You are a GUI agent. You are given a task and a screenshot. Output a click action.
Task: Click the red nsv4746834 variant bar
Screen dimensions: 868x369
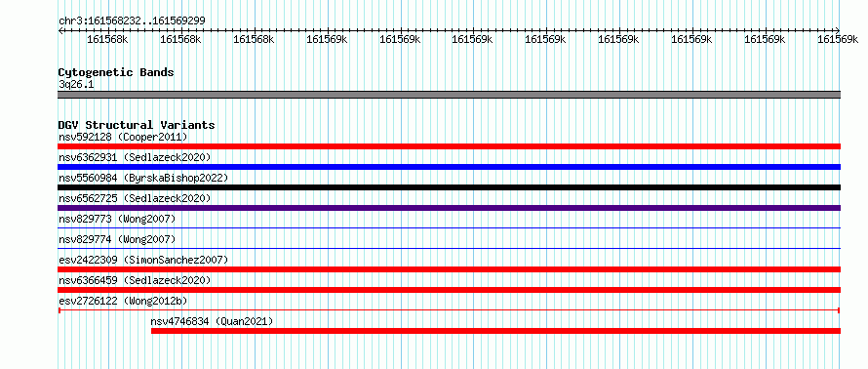(x=495, y=331)
